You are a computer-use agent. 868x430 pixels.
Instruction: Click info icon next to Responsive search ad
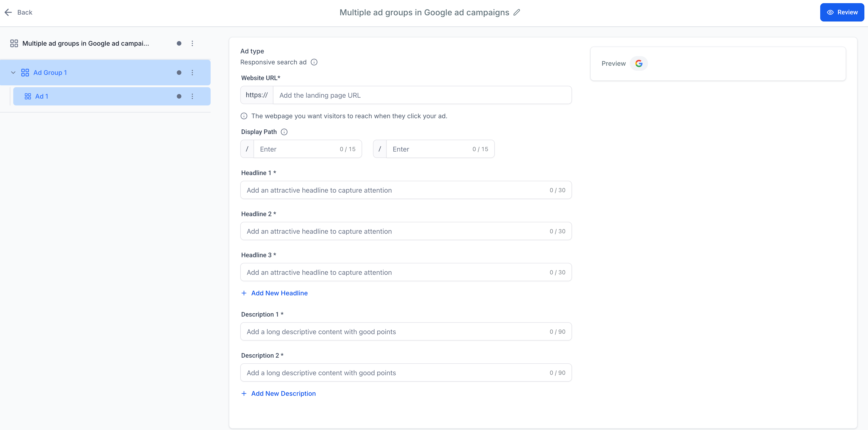(314, 62)
